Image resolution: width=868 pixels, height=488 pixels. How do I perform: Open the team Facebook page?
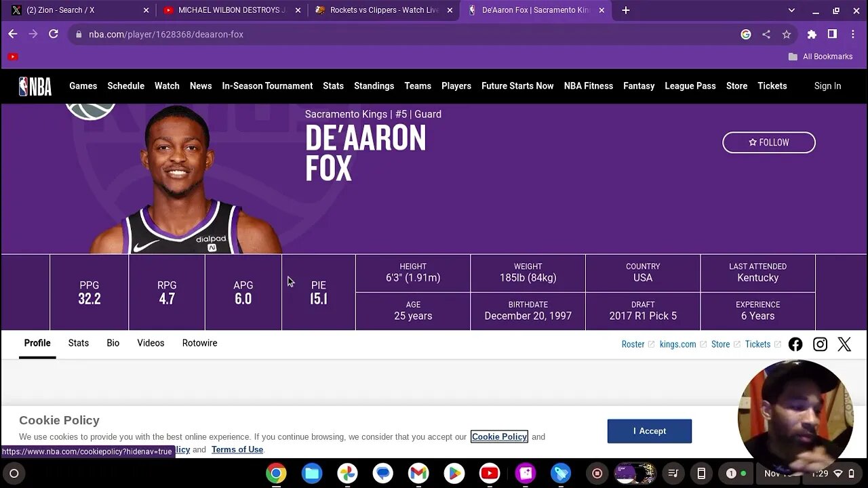click(x=795, y=344)
